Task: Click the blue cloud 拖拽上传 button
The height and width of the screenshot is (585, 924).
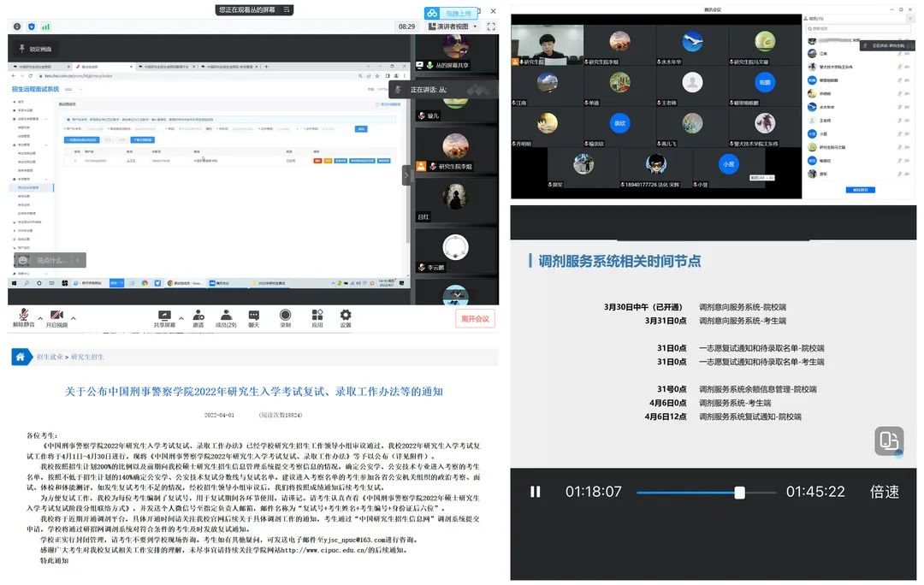Action: 452,13
